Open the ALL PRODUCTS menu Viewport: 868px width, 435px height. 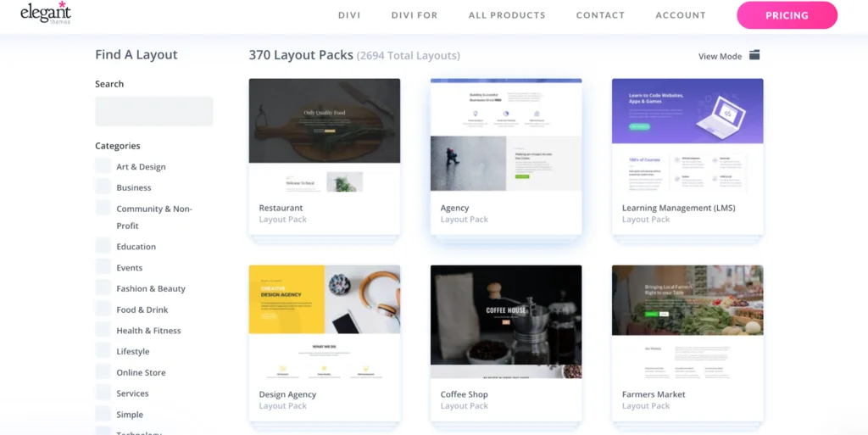click(507, 15)
